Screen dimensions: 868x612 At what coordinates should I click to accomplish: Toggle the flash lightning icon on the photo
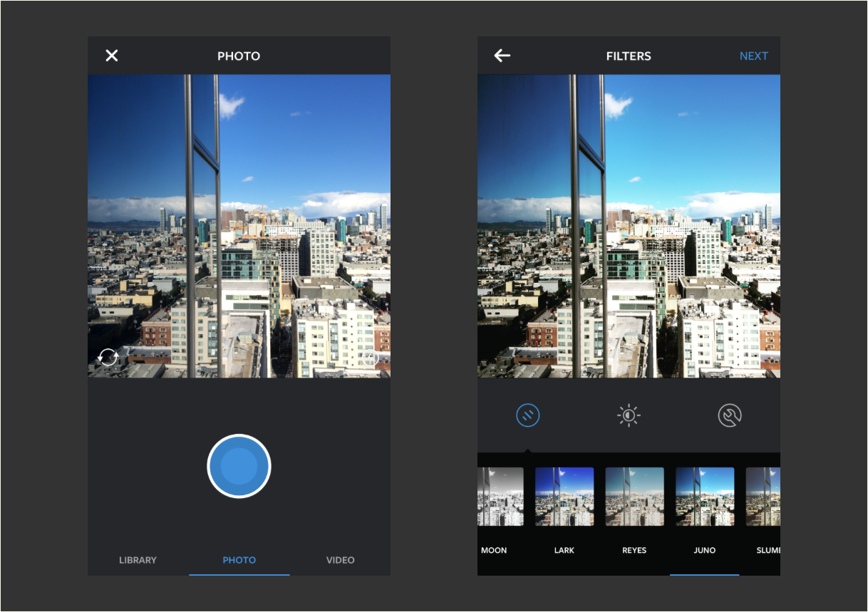coord(370,358)
